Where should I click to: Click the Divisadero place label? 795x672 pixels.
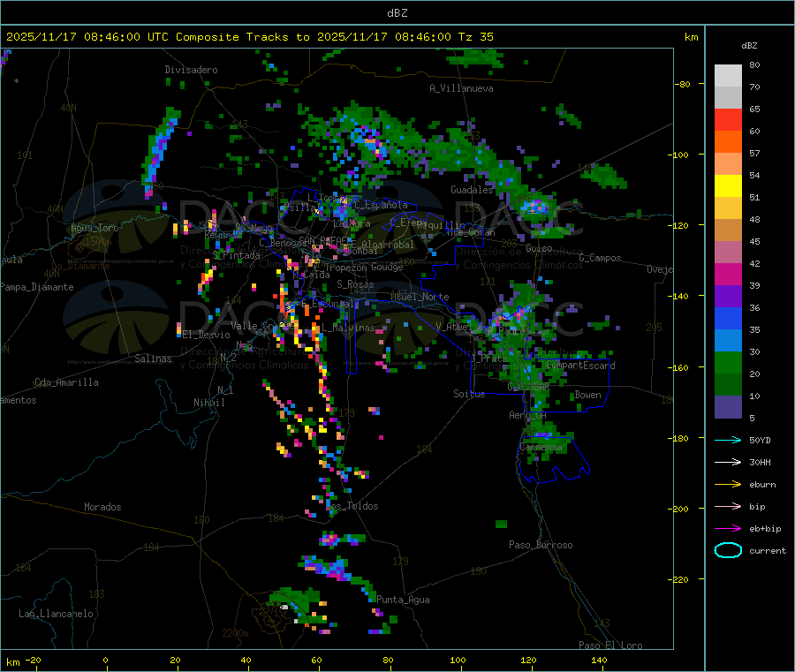(x=191, y=70)
